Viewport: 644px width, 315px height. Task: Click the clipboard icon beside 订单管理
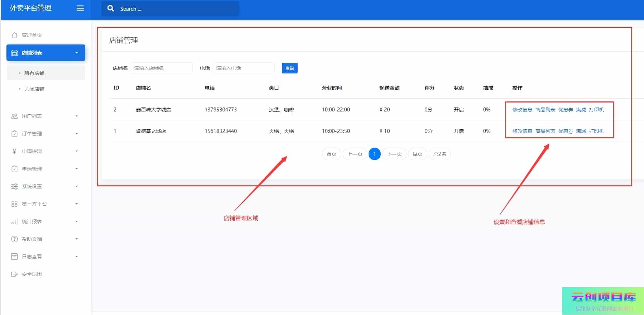(14, 134)
